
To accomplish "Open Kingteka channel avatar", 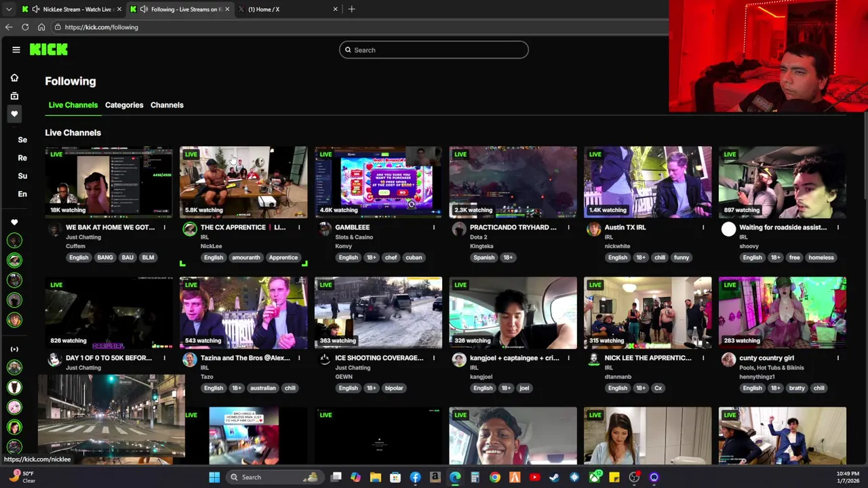I will click(459, 229).
